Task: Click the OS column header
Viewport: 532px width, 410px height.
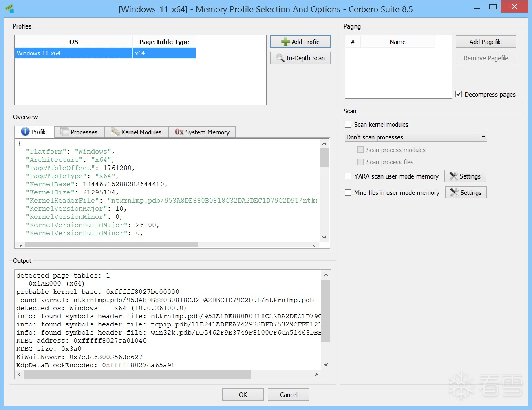Action: tap(74, 42)
